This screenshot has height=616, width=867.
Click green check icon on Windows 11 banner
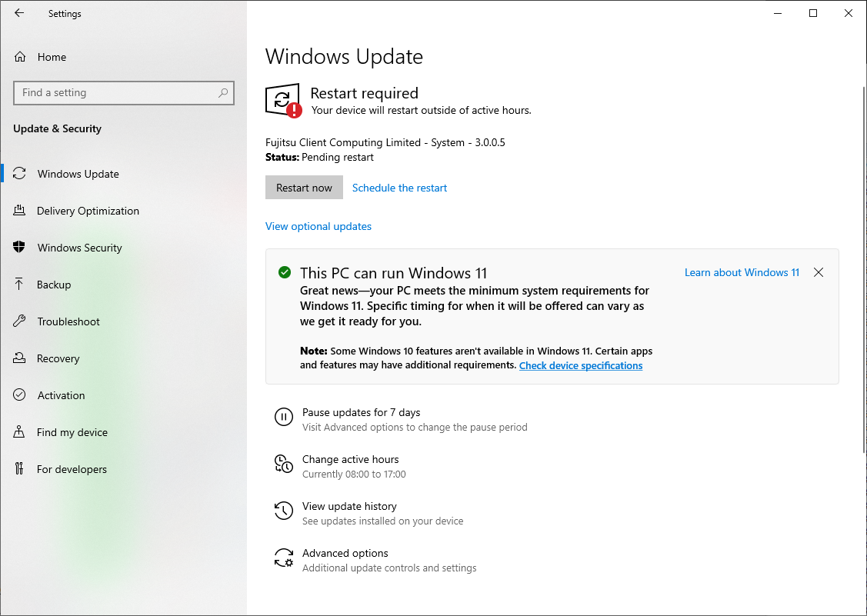tap(285, 272)
